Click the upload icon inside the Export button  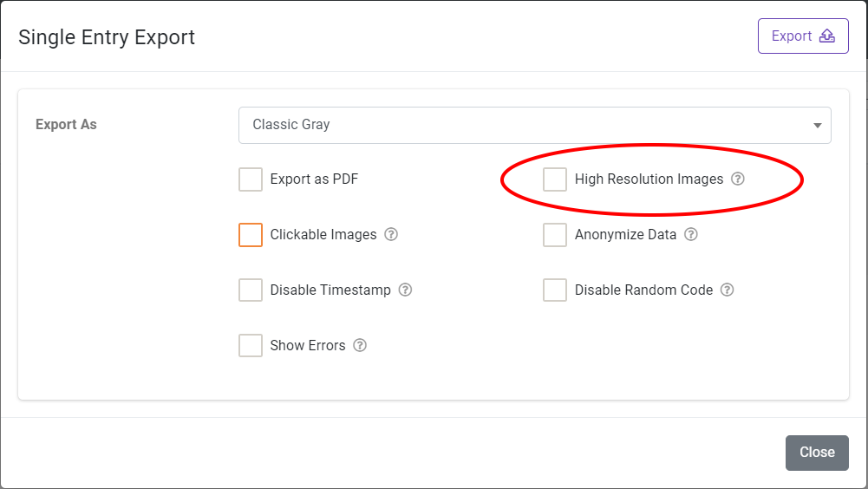(x=827, y=36)
